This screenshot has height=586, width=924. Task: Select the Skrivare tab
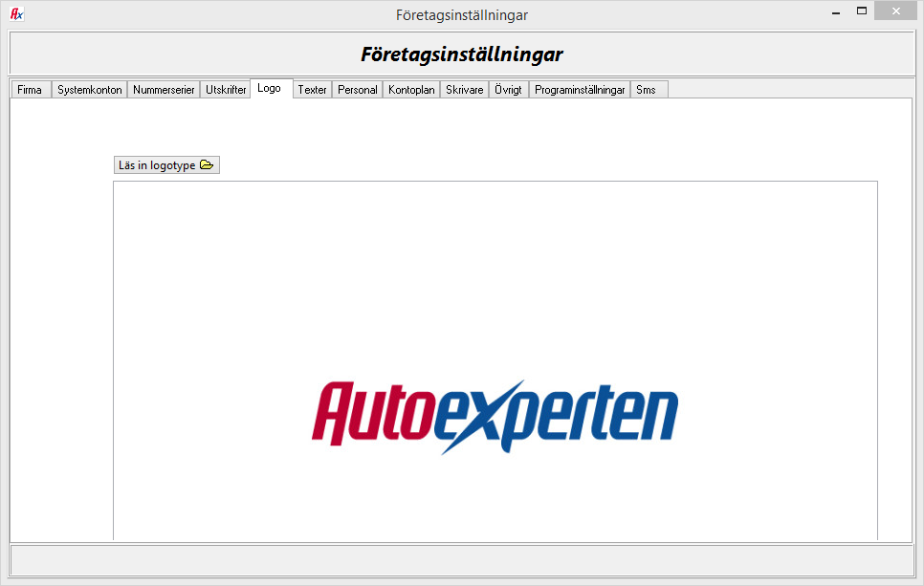(x=464, y=90)
